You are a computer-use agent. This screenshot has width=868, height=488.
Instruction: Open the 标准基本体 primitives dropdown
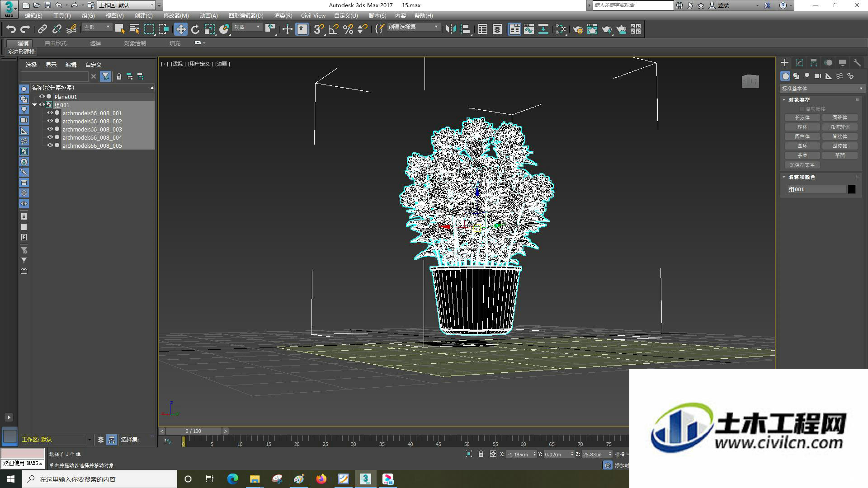click(822, 89)
